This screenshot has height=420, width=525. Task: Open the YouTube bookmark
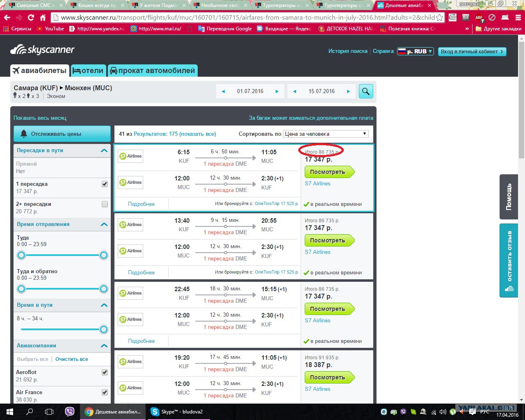click(50, 29)
